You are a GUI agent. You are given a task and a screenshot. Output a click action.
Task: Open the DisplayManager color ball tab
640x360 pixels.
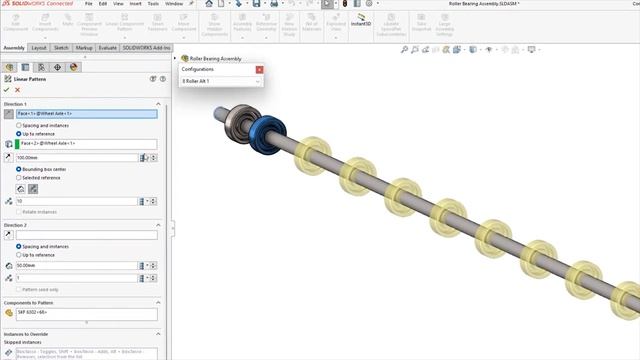(x=73, y=67)
